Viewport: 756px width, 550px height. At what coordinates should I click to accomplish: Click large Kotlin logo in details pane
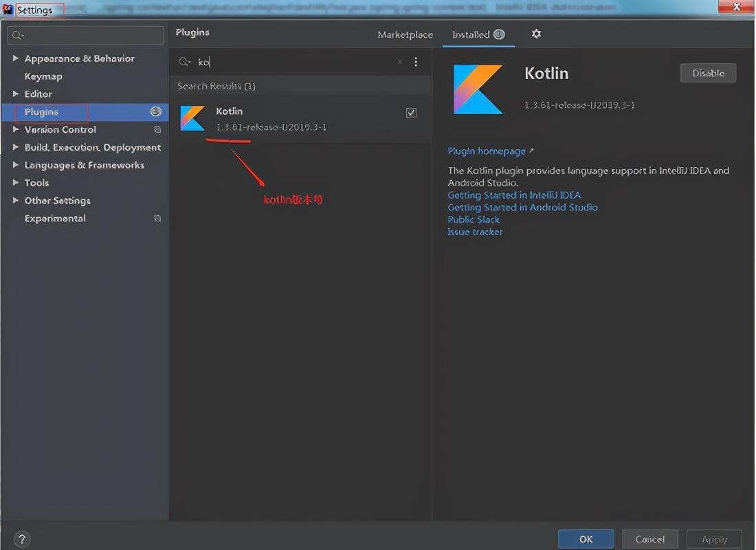[478, 89]
